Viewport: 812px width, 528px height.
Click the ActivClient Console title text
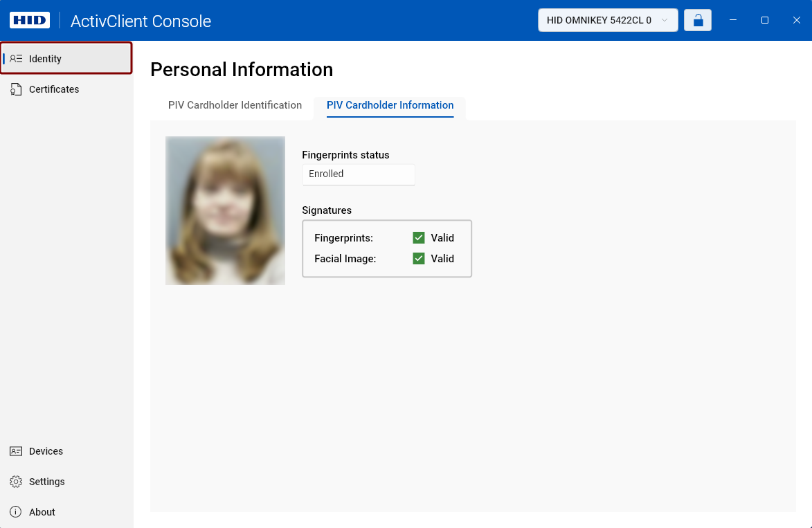pyautogui.click(x=141, y=21)
